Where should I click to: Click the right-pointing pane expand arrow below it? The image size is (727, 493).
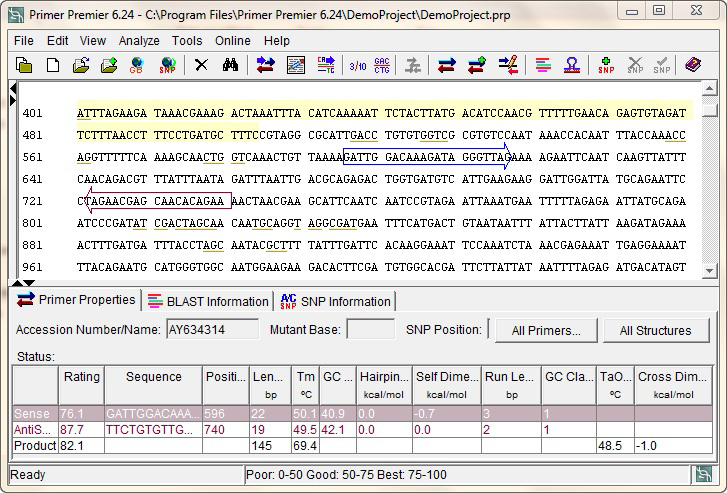click(x=13, y=99)
